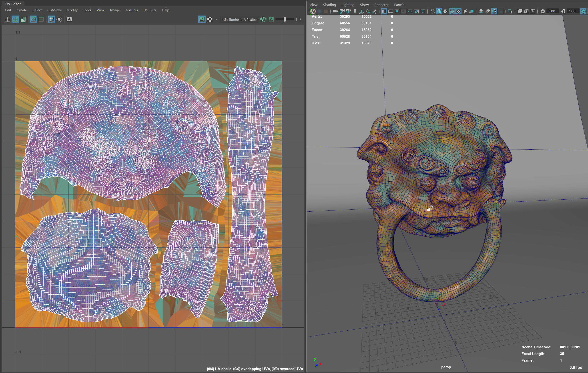The width and height of the screenshot is (588, 373).
Task: Enable UV distortion shading icon
Action: tap(23, 19)
